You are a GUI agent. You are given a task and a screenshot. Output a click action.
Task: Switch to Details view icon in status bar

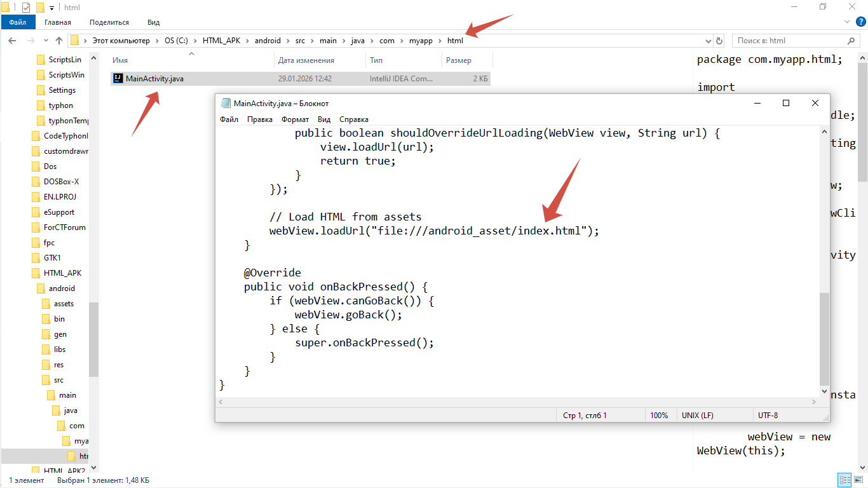pyautogui.click(x=845, y=480)
